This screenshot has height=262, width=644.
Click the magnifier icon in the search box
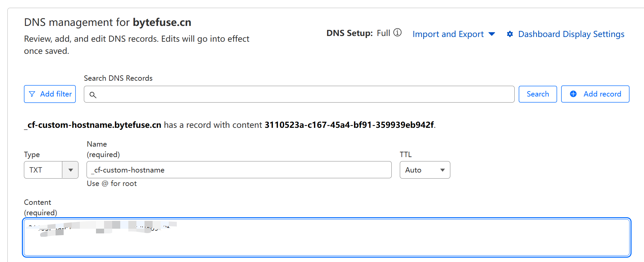tap(93, 95)
